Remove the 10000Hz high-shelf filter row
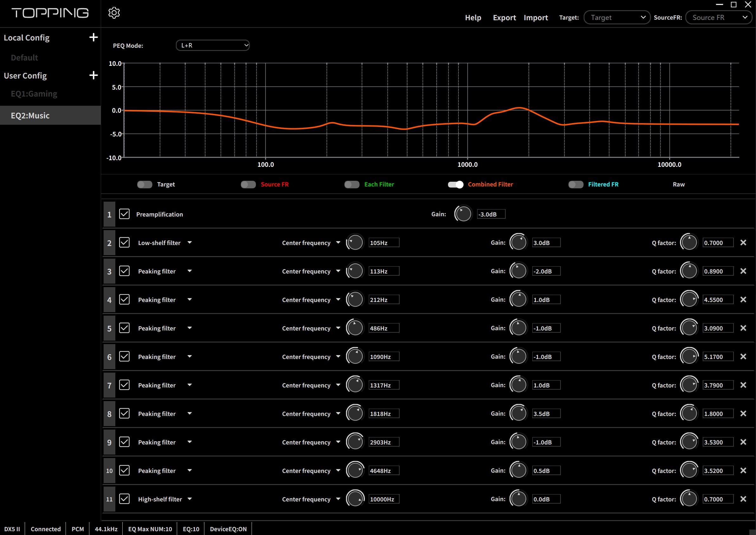This screenshot has width=756, height=535. click(743, 499)
